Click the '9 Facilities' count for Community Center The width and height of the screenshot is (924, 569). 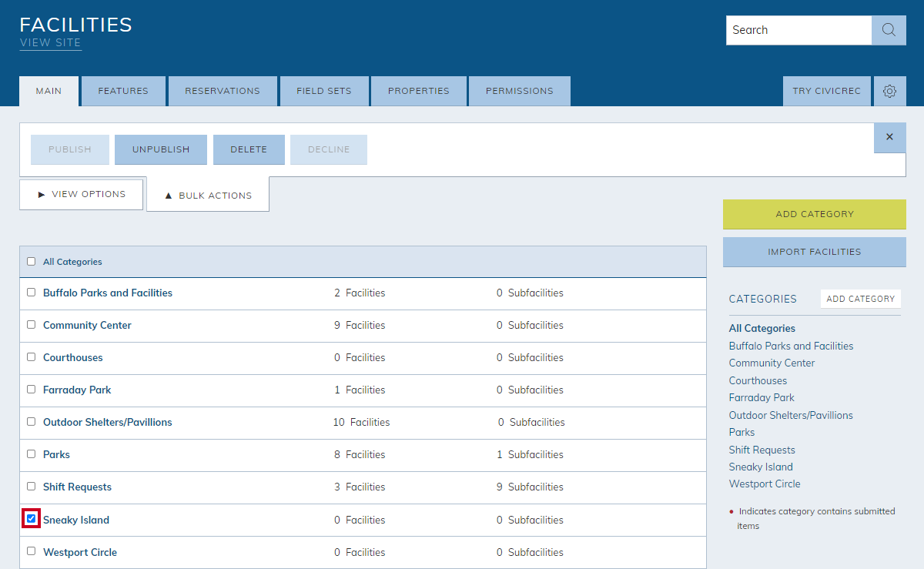pyautogui.click(x=360, y=325)
